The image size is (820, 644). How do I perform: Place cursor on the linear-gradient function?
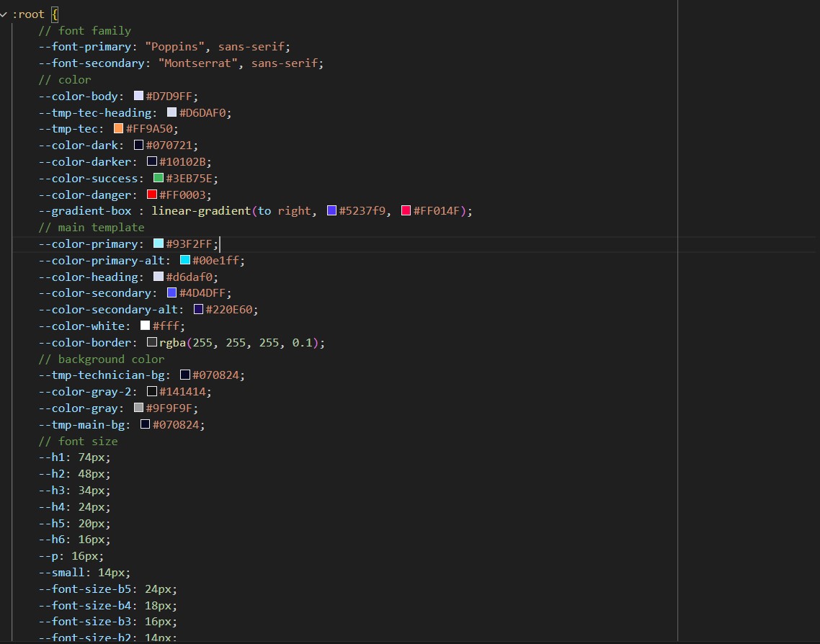pos(200,211)
